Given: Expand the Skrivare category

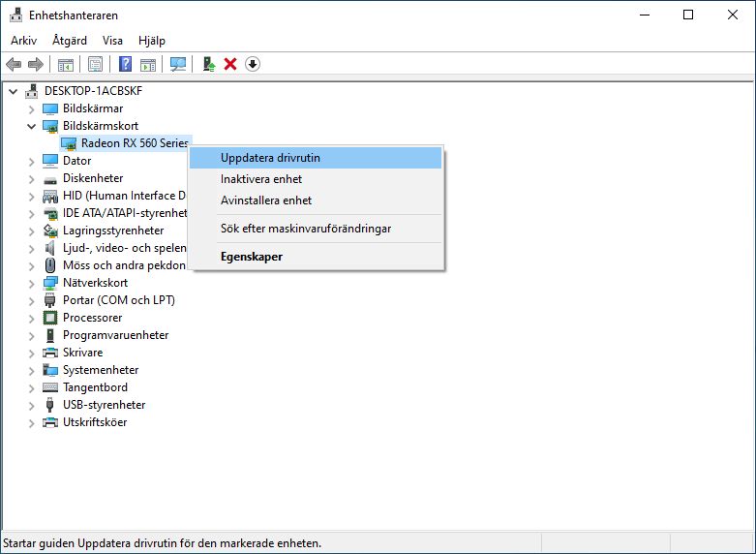Looking at the screenshot, I should point(32,354).
